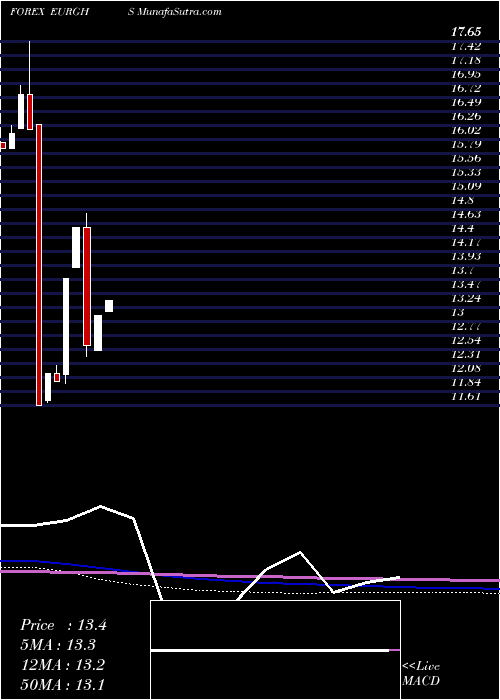The height and width of the screenshot is (700, 500).
Task: Click the 13.47 axis label
Action: (x=466, y=284)
